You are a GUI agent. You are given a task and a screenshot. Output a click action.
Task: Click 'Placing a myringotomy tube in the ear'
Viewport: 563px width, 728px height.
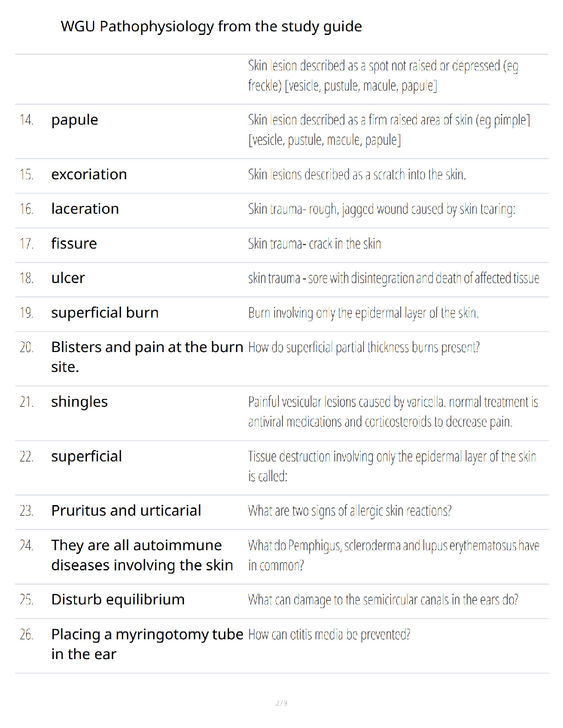[x=147, y=644]
